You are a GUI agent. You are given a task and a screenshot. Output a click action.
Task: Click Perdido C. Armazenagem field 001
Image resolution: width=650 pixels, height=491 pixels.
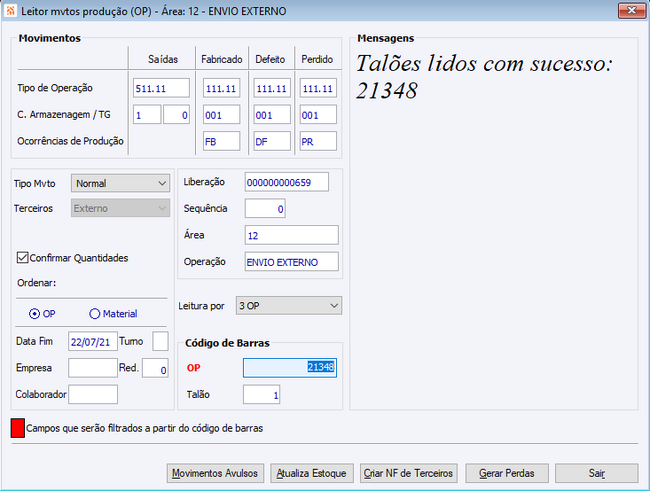pyautogui.click(x=318, y=115)
